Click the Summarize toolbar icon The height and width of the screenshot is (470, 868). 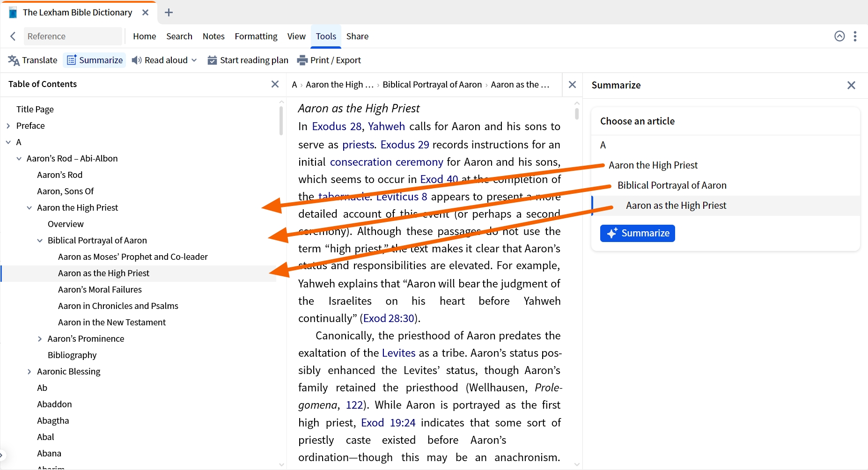pyautogui.click(x=72, y=60)
